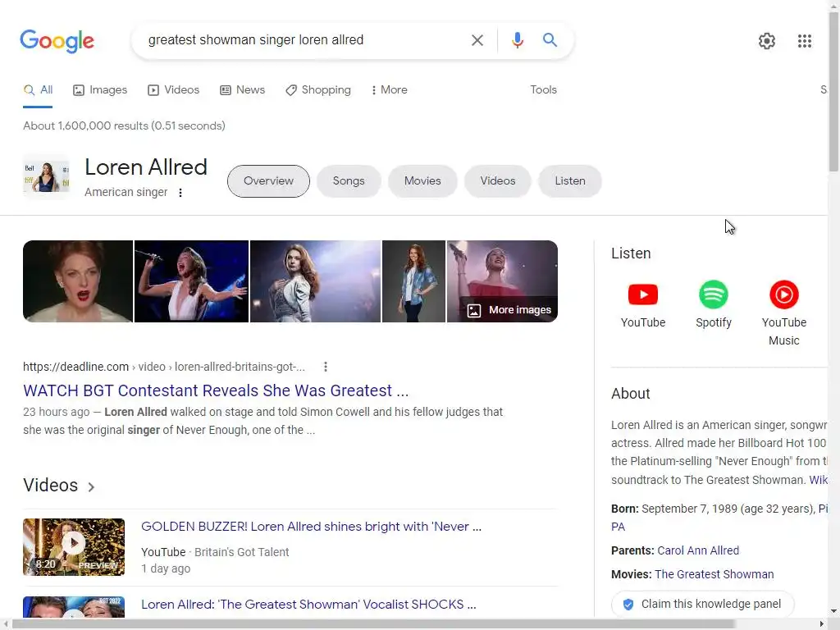Expand the Videos section heading arrow

click(x=91, y=486)
